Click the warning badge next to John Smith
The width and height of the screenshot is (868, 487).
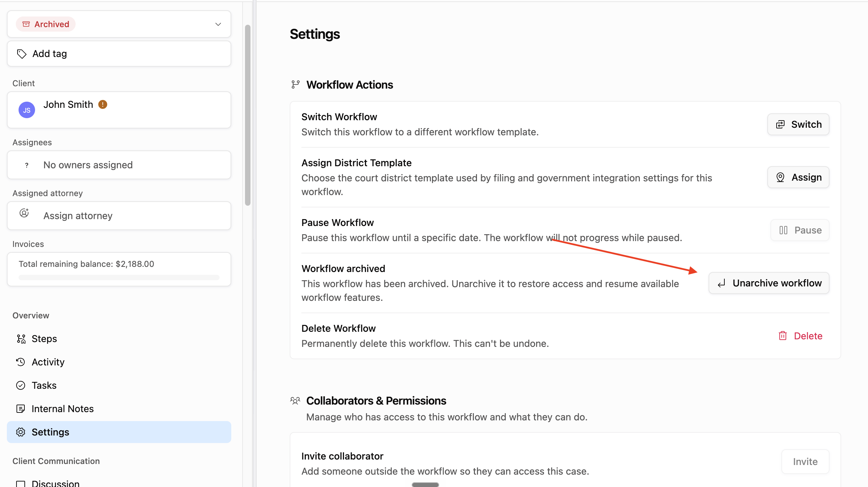(103, 104)
